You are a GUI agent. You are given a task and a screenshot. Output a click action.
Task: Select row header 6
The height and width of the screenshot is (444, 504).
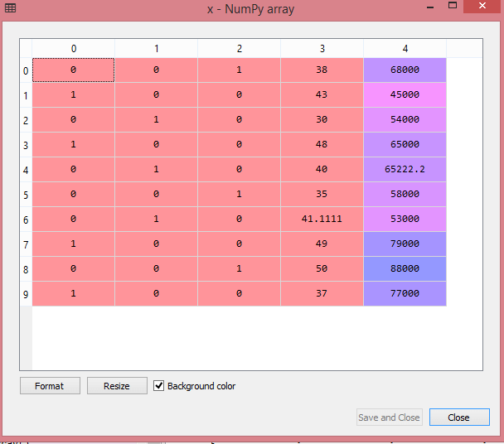click(x=26, y=220)
